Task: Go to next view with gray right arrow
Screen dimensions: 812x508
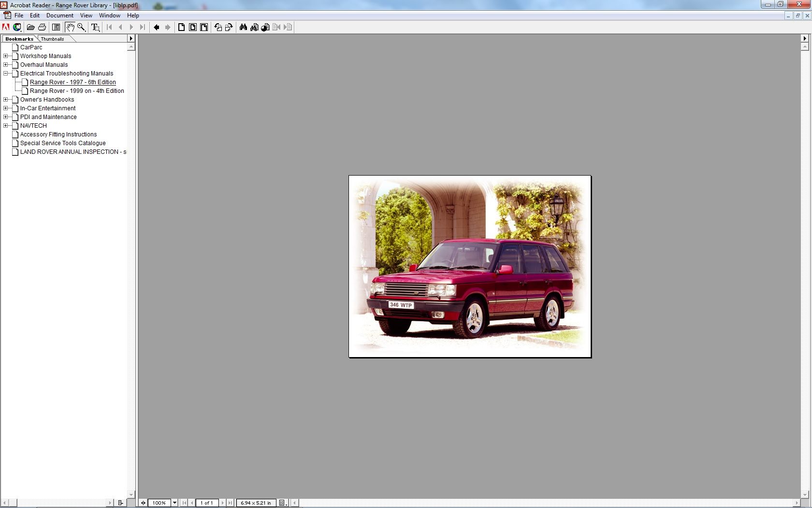Action: (x=168, y=28)
